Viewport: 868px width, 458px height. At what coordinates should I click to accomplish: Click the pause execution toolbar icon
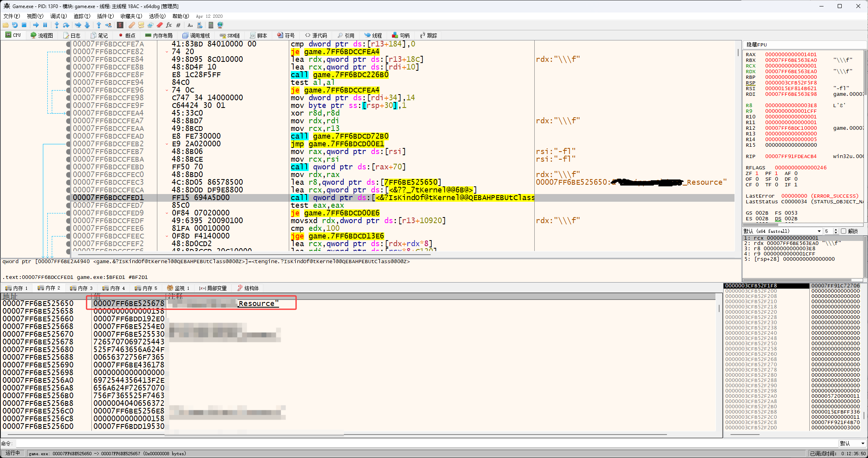[x=45, y=25]
